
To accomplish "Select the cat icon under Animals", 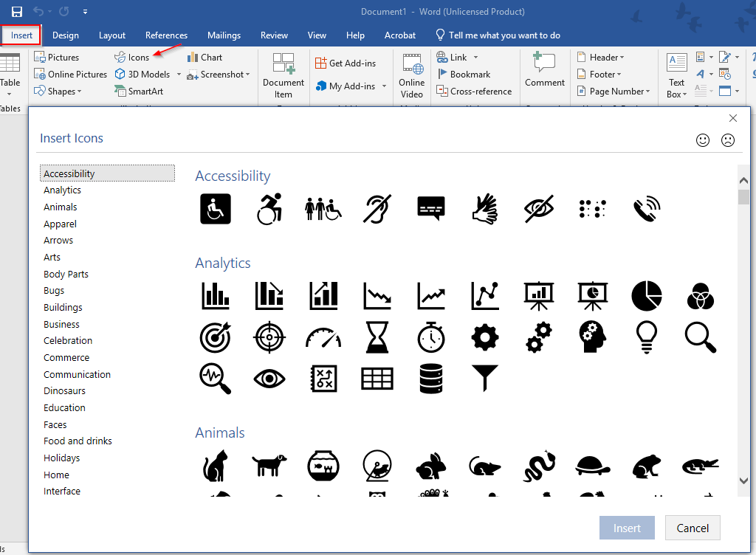I will tap(215, 466).
